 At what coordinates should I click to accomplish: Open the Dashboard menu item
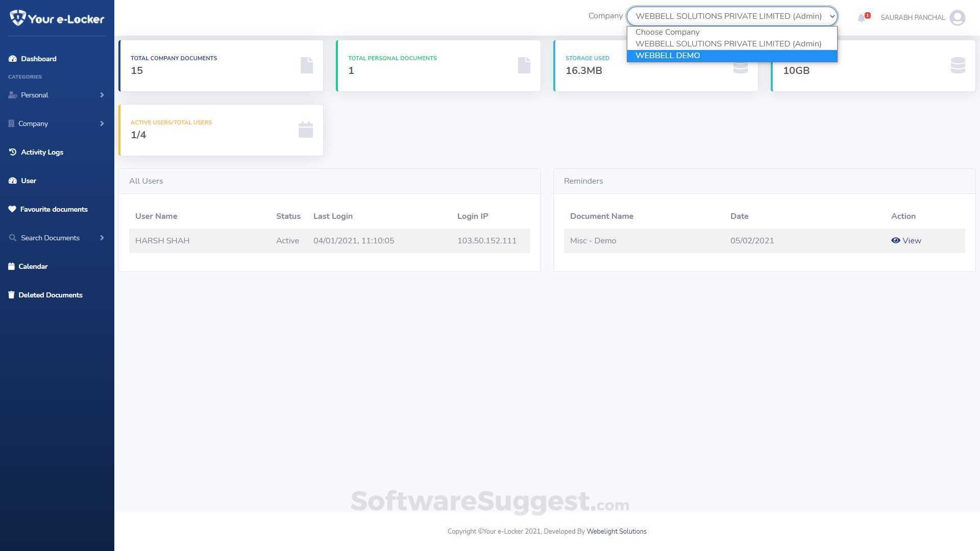coord(39,59)
